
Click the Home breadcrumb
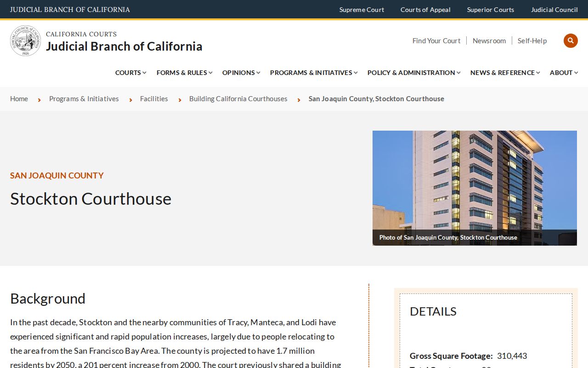pos(19,99)
